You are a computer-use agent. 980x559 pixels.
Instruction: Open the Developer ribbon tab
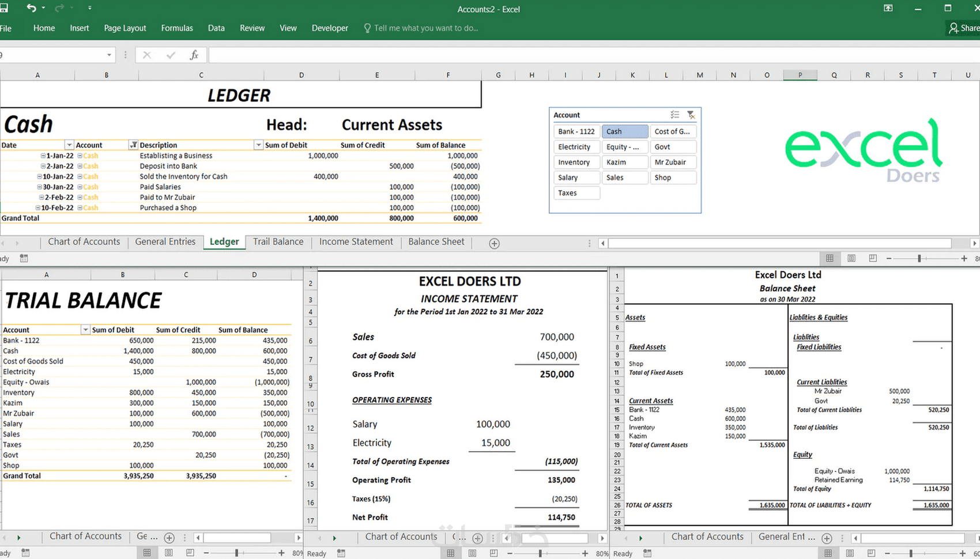point(330,28)
